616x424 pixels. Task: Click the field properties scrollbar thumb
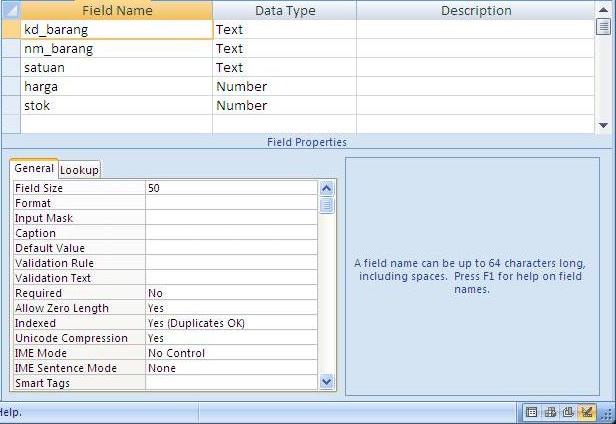click(x=326, y=205)
